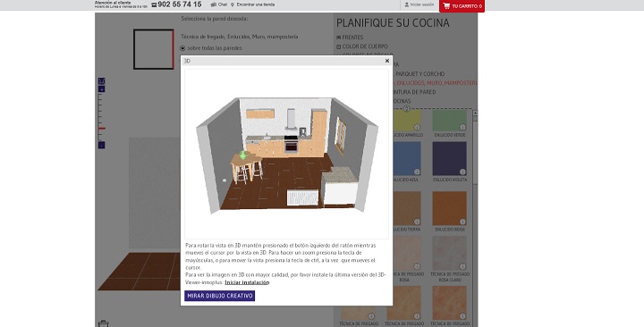Click the trash bin delete icon
644x327 pixels.
click(104, 324)
